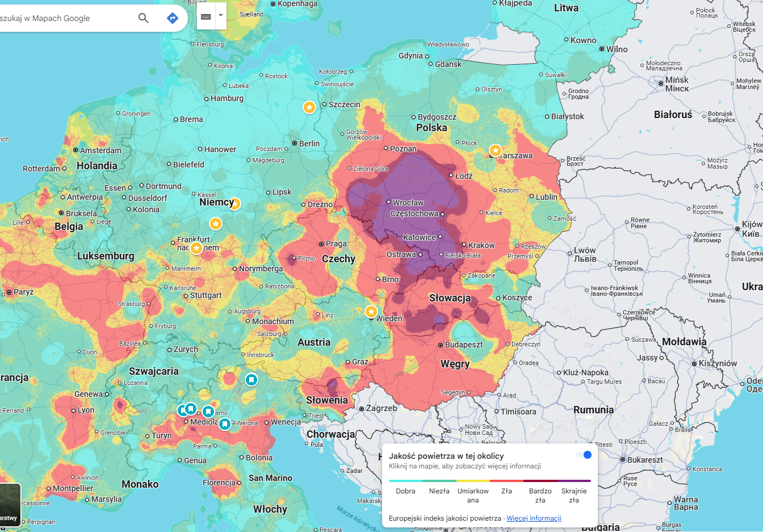Click in the Google Maps search field
The height and width of the screenshot is (532, 763).
coord(62,18)
